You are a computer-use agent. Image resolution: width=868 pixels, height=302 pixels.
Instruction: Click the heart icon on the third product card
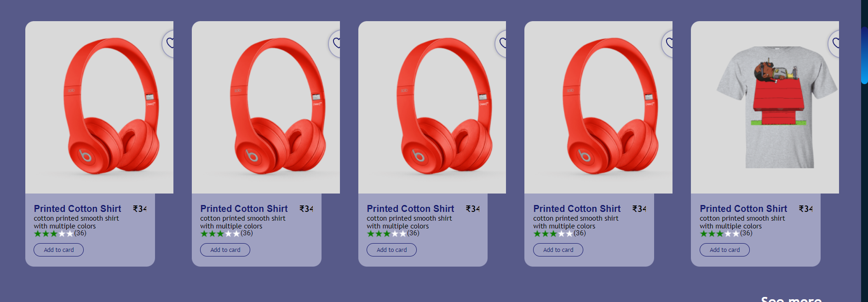tap(503, 43)
